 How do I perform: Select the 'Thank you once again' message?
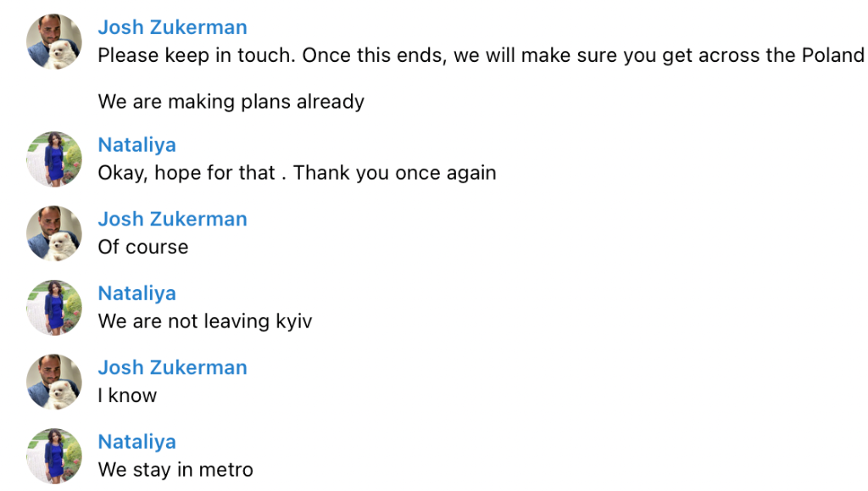tap(297, 173)
